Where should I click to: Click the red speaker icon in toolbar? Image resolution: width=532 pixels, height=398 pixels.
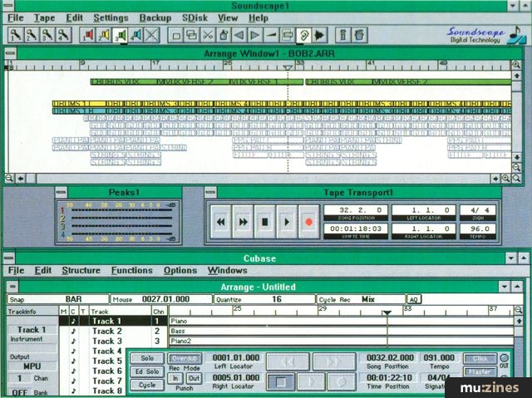pos(87,35)
